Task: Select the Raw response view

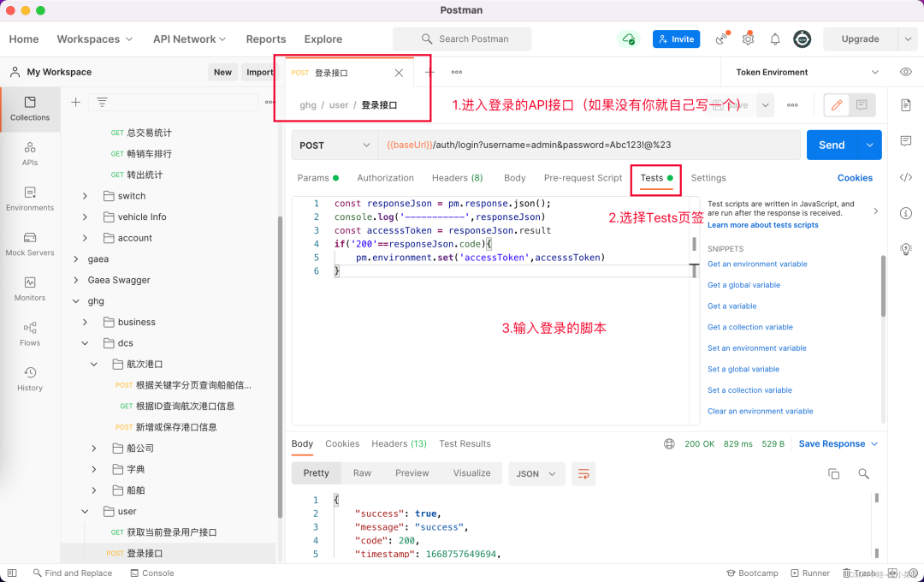Action: point(362,473)
